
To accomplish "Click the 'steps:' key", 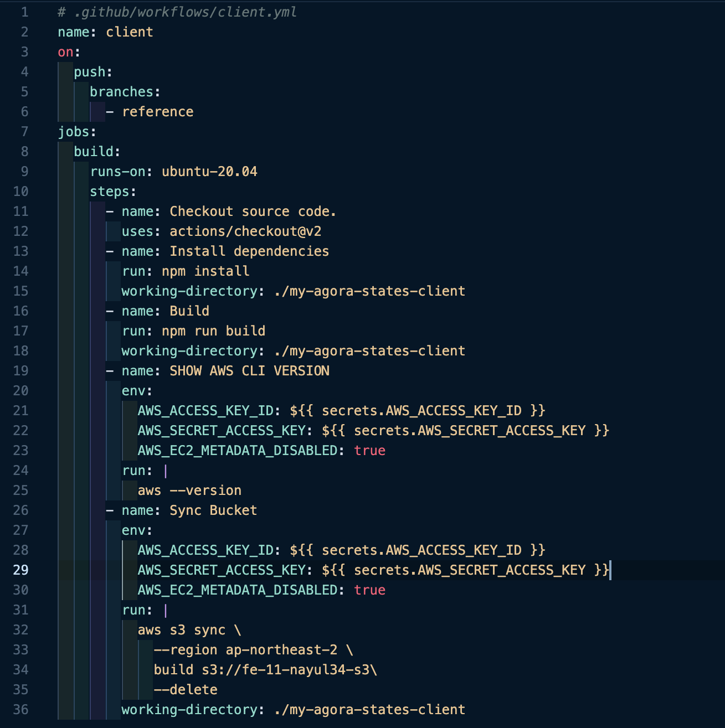I will pyautogui.click(x=113, y=192).
